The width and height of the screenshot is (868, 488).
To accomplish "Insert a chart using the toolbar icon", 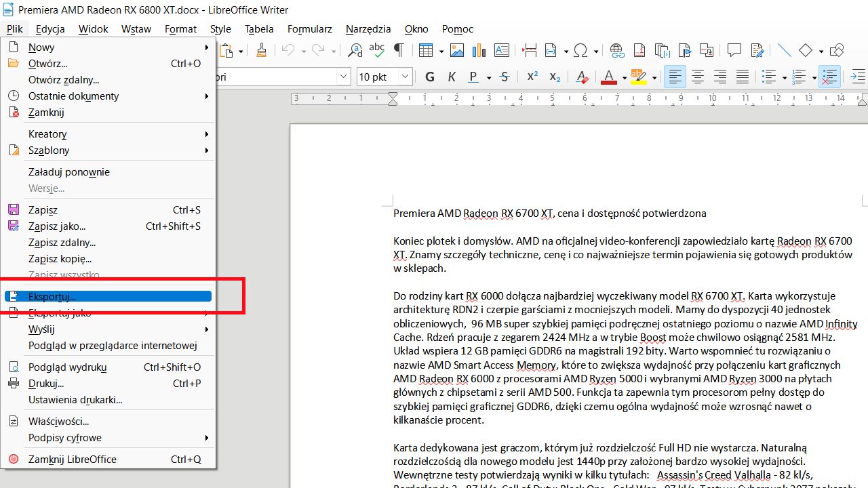I will click(x=479, y=50).
